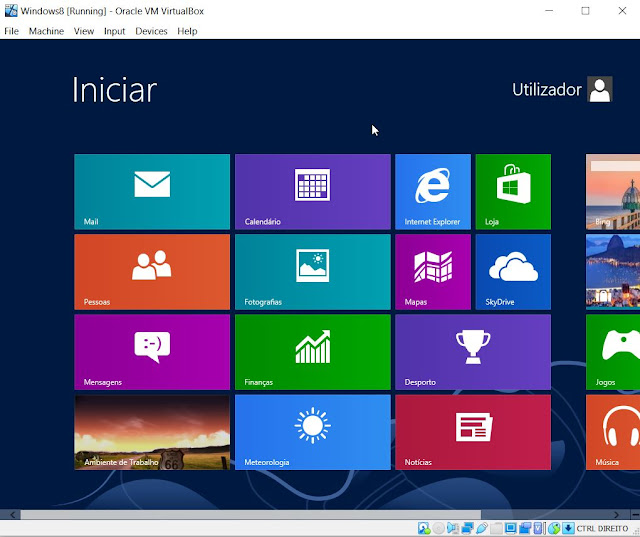This screenshot has height=537, width=640.
Task: Launch the Internet Explorer tile
Action: (433, 191)
